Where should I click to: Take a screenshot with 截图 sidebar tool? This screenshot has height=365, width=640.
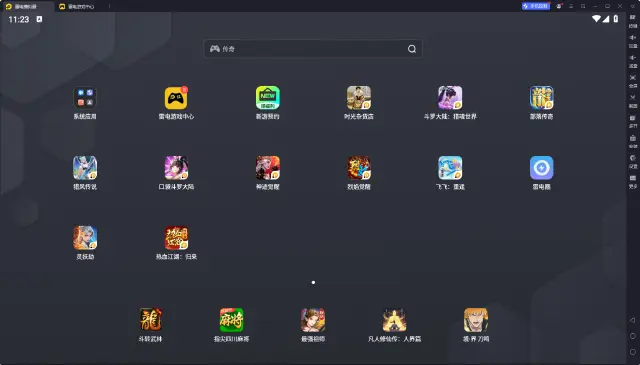click(x=633, y=101)
